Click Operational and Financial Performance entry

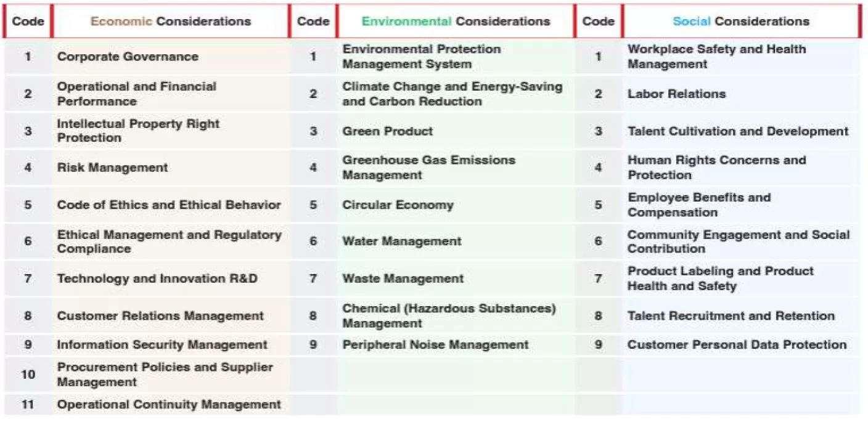click(137, 94)
